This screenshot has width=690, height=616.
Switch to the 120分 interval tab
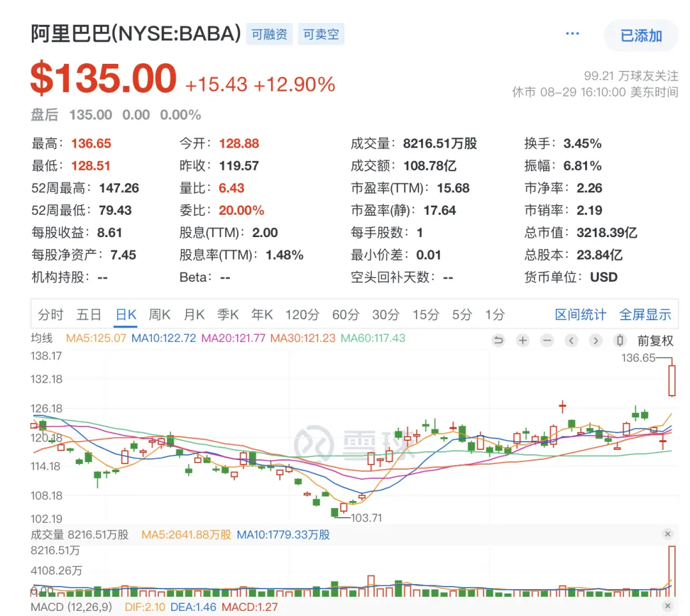302,314
